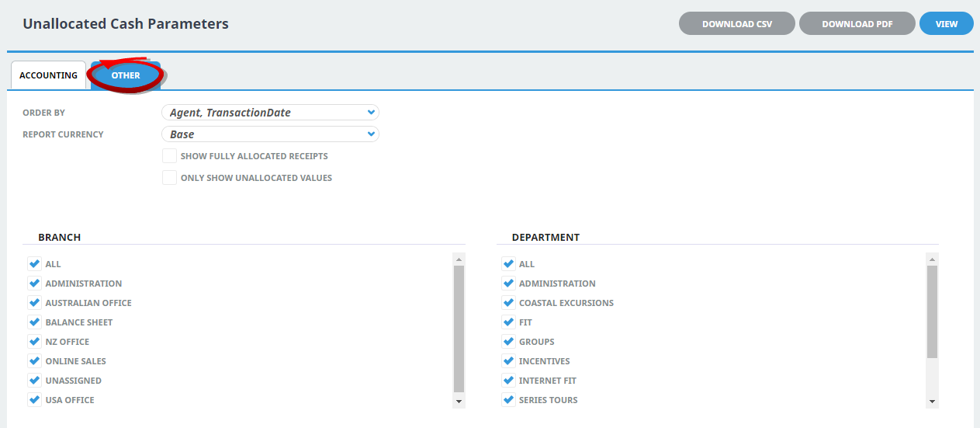Uncheck ALL in Branch list
980x428 pixels.
tap(34, 264)
